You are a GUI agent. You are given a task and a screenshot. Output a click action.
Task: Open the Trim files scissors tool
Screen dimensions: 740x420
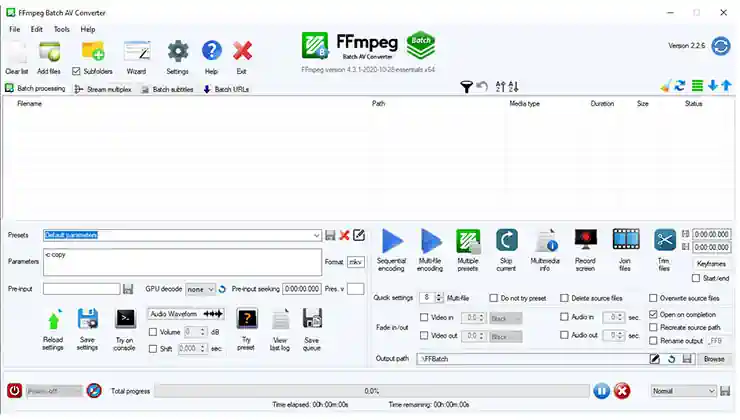click(664, 240)
